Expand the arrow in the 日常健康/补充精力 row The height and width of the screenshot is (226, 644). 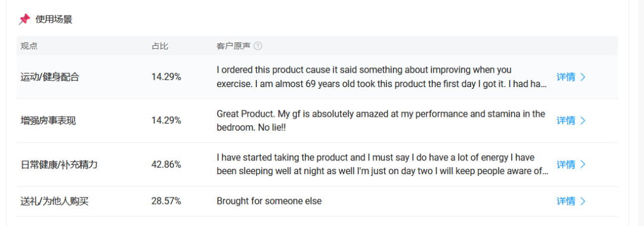point(583,165)
